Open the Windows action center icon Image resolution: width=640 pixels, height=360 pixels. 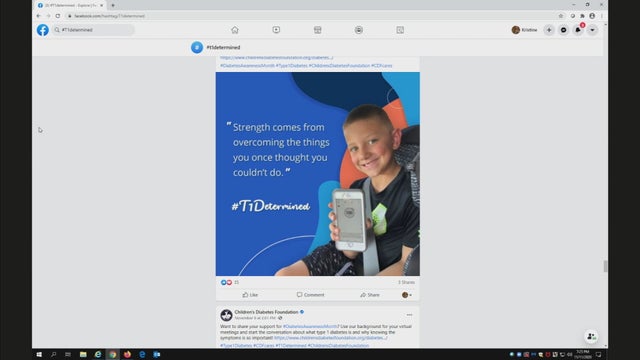pos(598,354)
